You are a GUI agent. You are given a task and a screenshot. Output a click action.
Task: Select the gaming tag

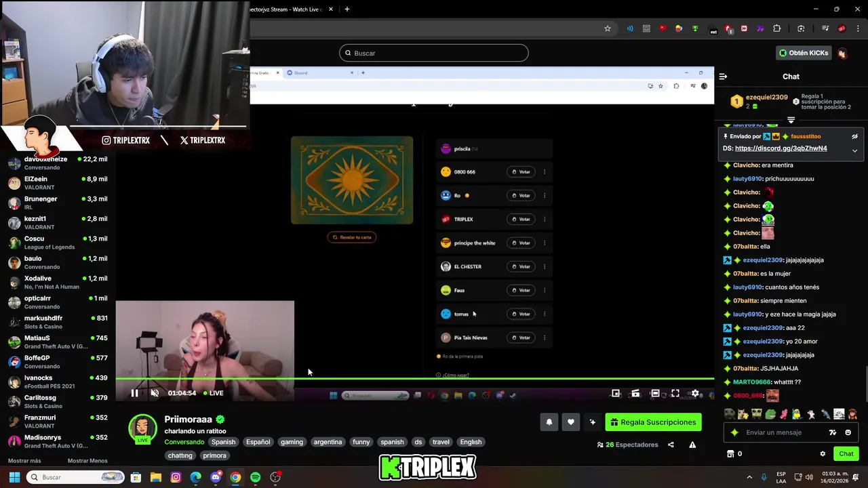(292, 442)
